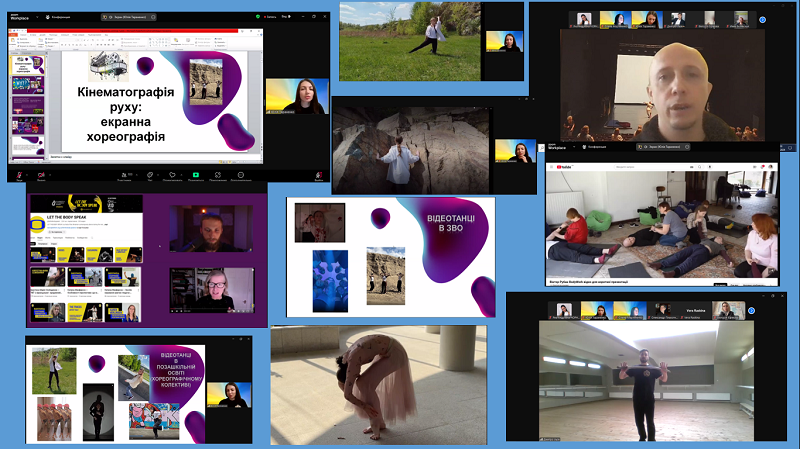Show more participants arrow in top-right Zoom window
800x449 pixels.
762,20
